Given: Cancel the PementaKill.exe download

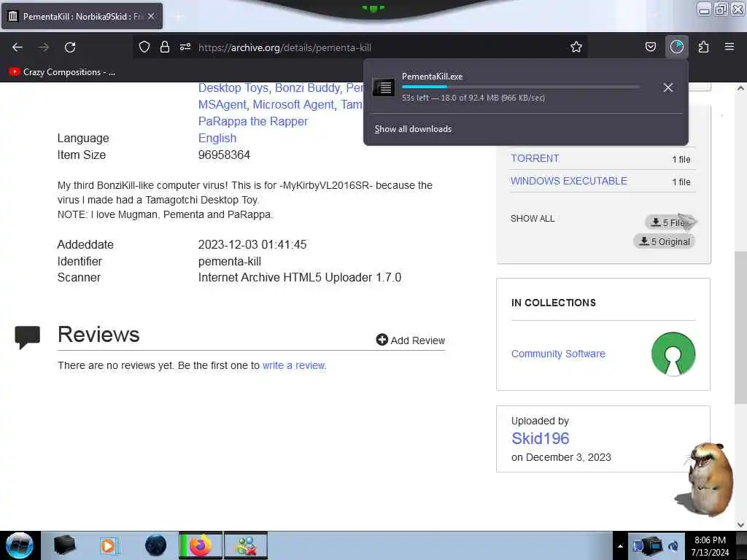Looking at the screenshot, I should [x=668, y=87].
